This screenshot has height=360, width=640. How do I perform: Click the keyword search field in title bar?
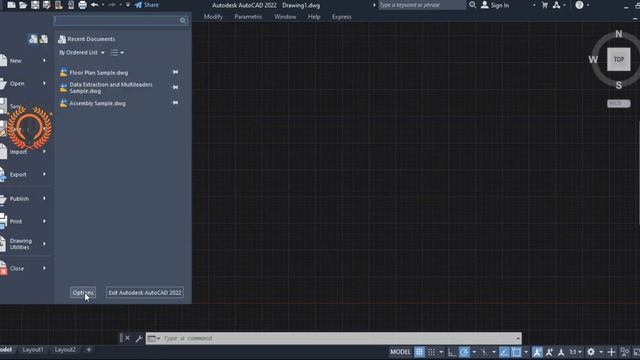422,5
